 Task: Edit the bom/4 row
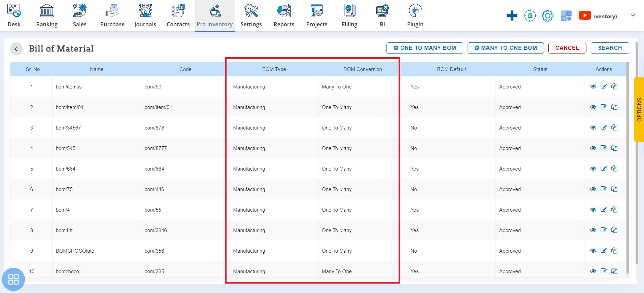pos(604,209)
